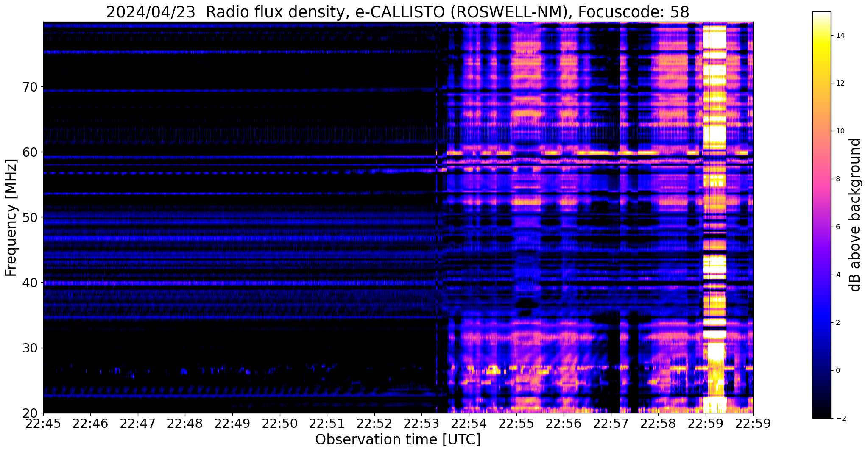
Task: Click the 50 MHz frequency tick label
Action: click(x=30, y=217)
